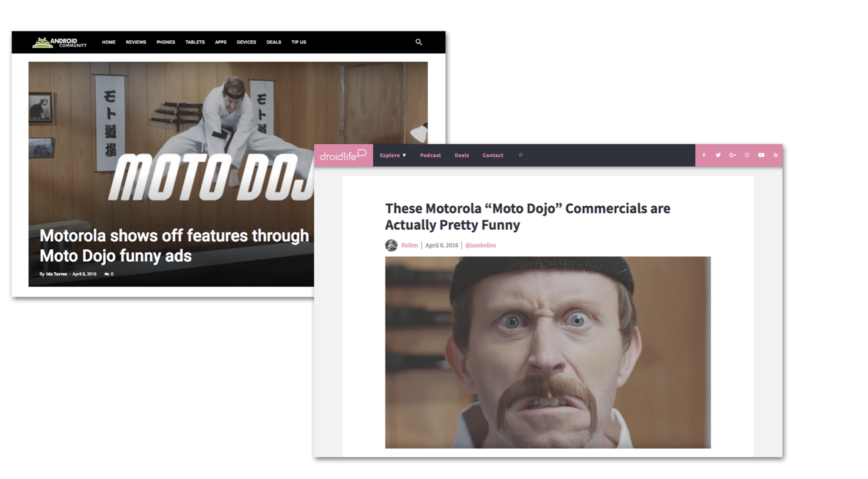Screen dimensions: 868x479
Task: Open the Podcast nav item
Action: pyautogui.click(x=430, y=155)
